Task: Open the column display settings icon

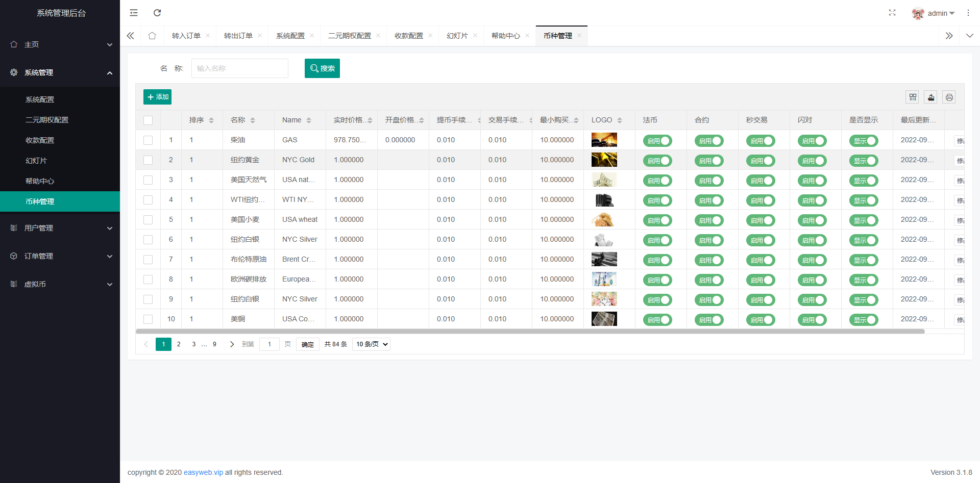Action: [x=913, y=97]
